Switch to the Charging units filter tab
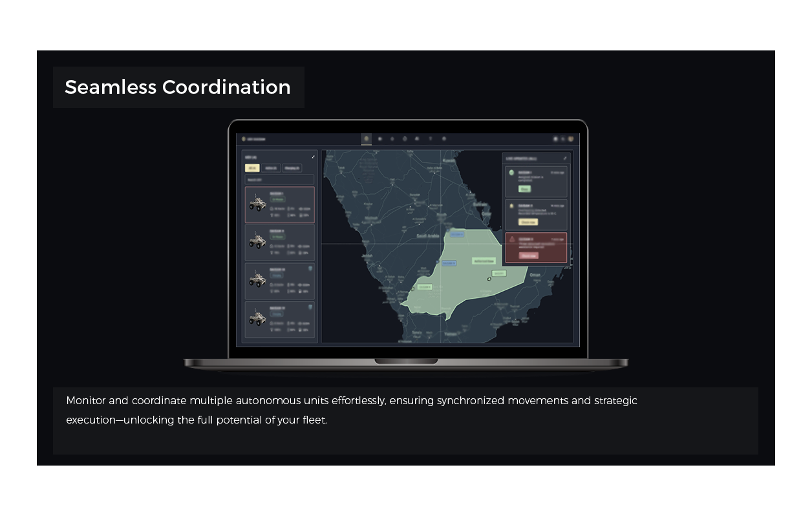This screenshot has height=516, width=812. [x=292, y=168]
